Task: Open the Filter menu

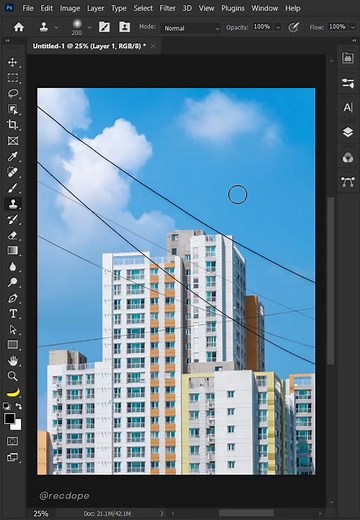Action: click(167, 8)
